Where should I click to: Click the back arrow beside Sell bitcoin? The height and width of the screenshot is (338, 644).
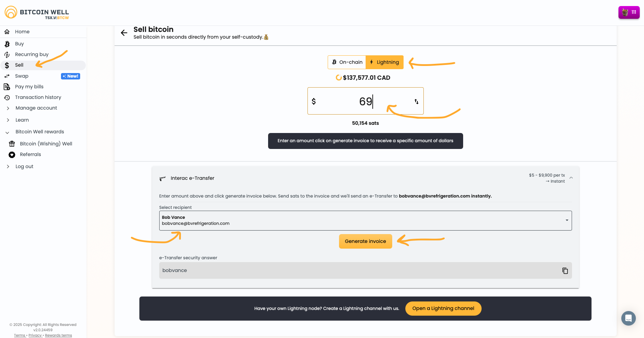point(124,33)
